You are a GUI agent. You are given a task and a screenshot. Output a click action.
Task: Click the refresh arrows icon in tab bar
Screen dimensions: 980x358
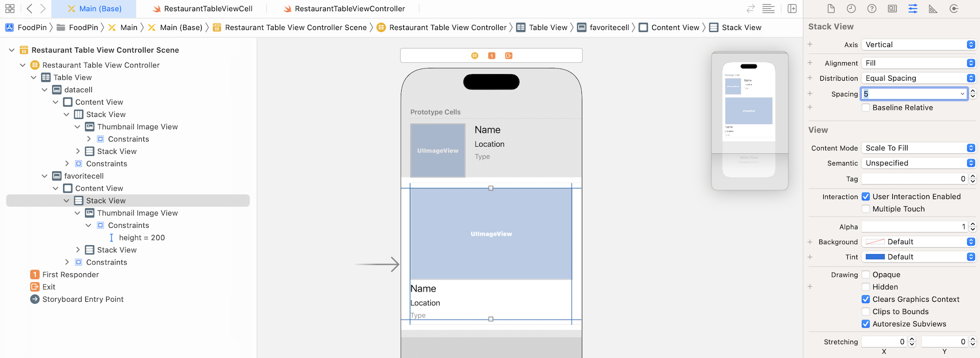750,9
